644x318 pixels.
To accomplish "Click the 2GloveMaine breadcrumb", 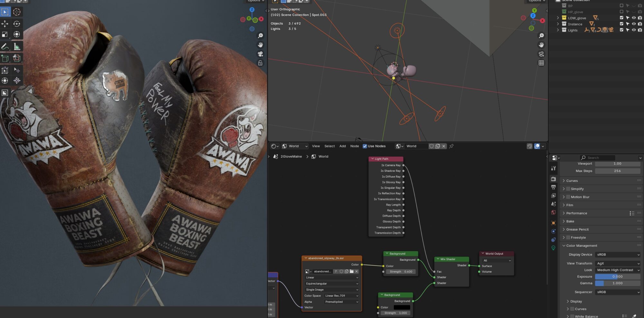I will point(291,157).
